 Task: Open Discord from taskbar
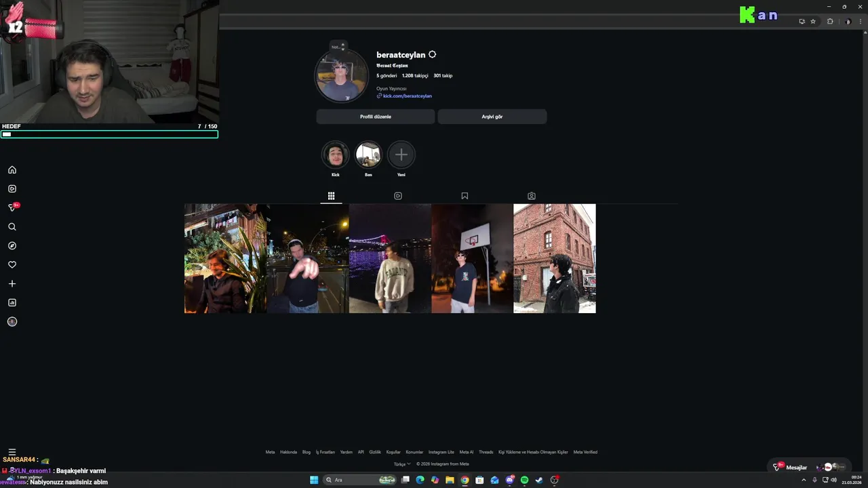tap(509, 480)
